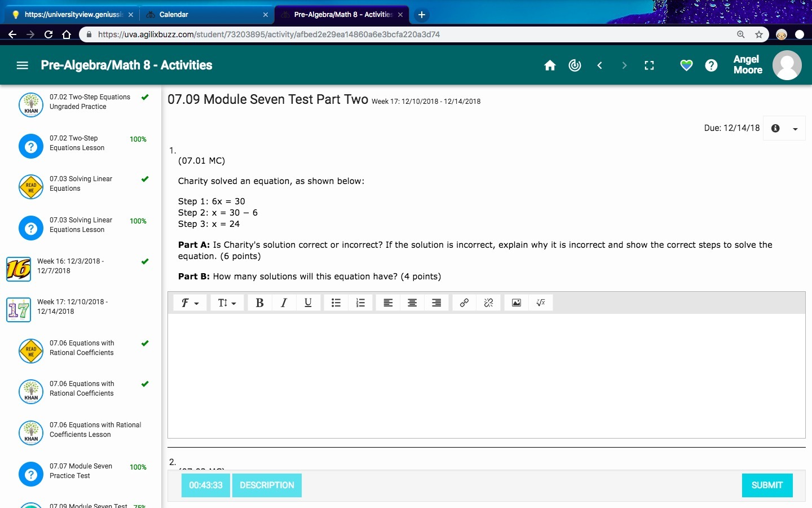Select the Pre-Algebra/Math 8 Activities browser tab

[342, 15]
